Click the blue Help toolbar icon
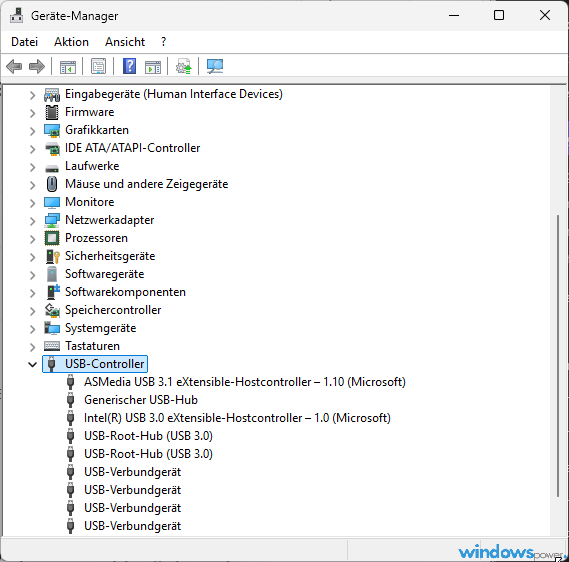 [130, 66]
